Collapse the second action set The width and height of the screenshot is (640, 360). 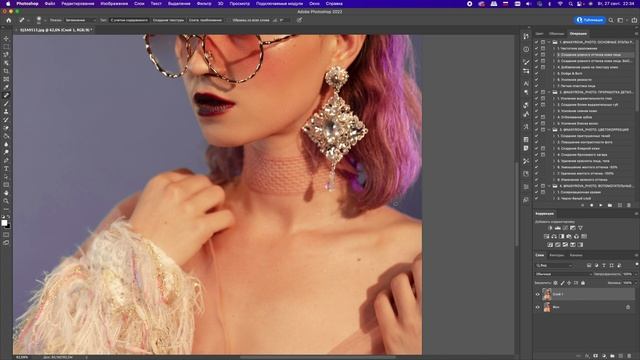coord(549,92)
